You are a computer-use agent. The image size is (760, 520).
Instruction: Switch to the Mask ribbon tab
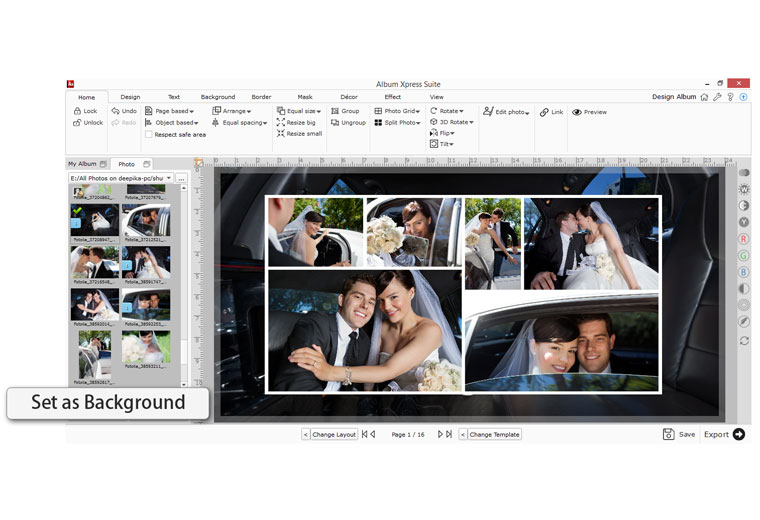click(x=305, y=97)
